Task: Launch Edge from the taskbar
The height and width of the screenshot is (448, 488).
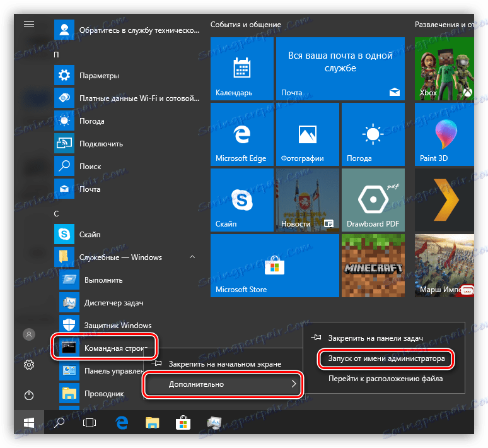Action: click(x=122, y=423)
